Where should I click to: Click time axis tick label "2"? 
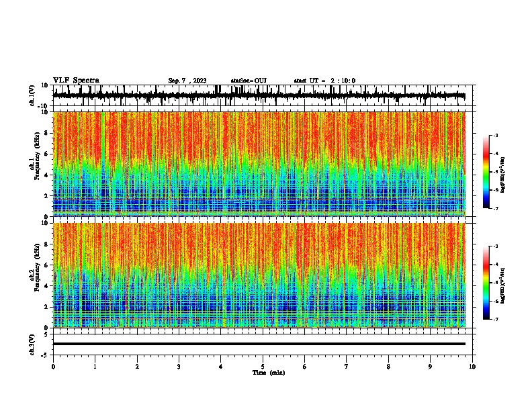[x=137, y=367]
